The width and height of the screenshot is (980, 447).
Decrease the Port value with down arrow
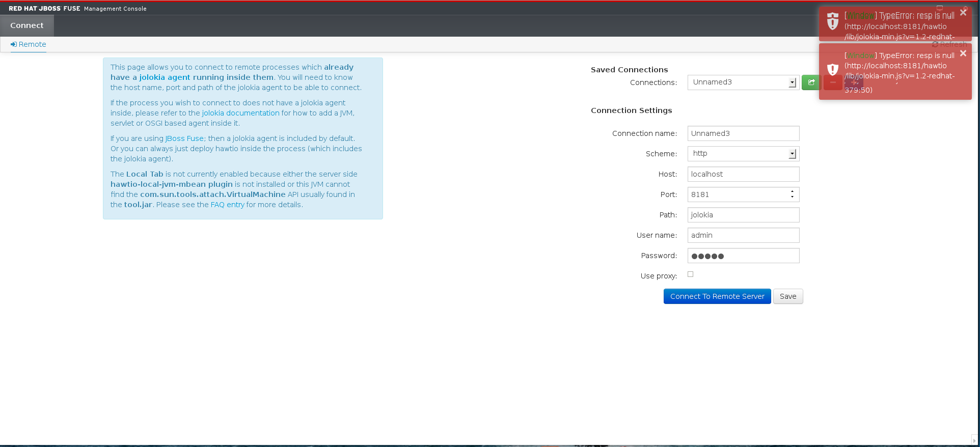792,197
